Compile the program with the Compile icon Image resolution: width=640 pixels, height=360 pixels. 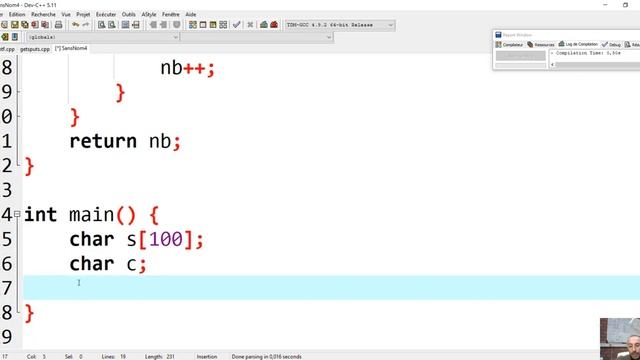coord(193,25)
